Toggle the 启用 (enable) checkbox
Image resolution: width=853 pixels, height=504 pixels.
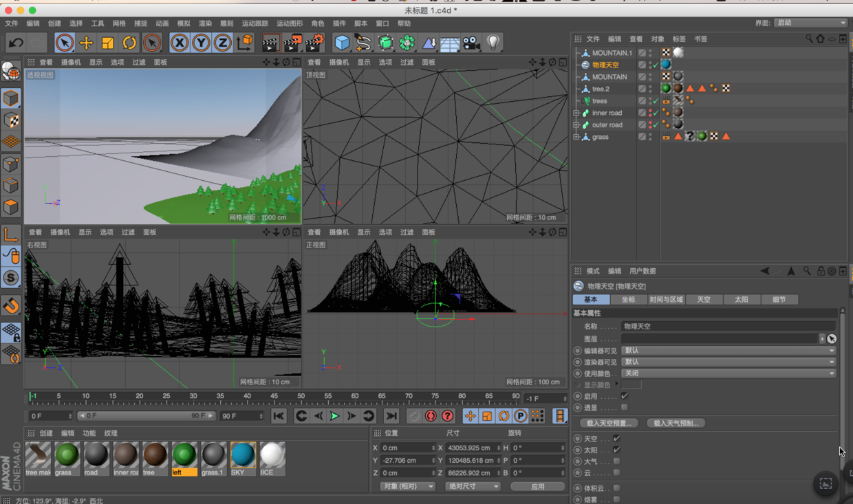click(x=625, y=396)
